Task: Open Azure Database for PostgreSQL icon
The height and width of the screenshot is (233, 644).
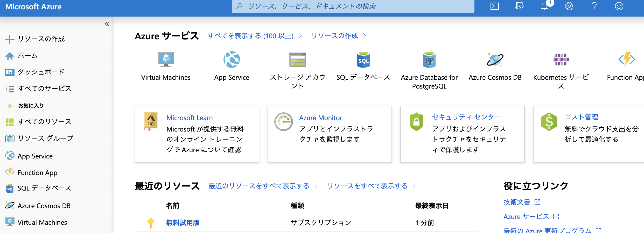Action: [429, 60]
